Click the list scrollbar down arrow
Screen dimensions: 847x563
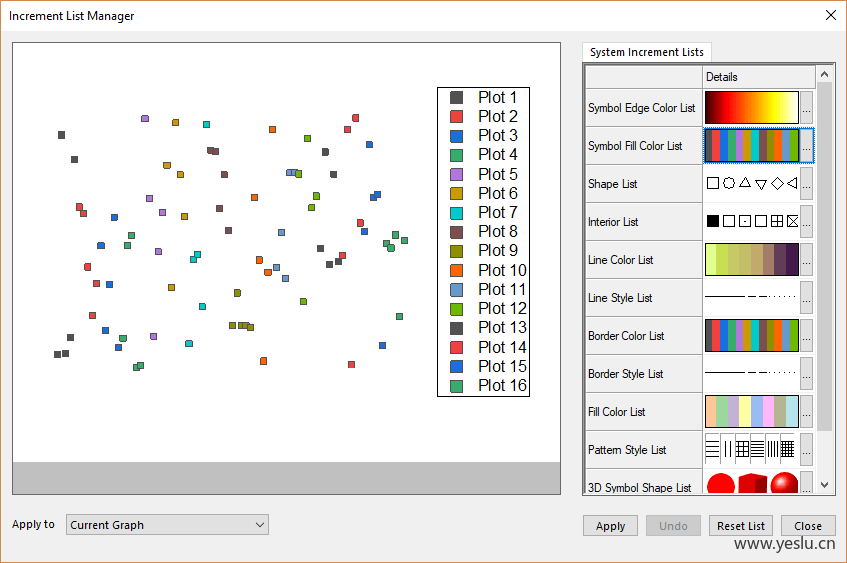(x=824, y=485)
